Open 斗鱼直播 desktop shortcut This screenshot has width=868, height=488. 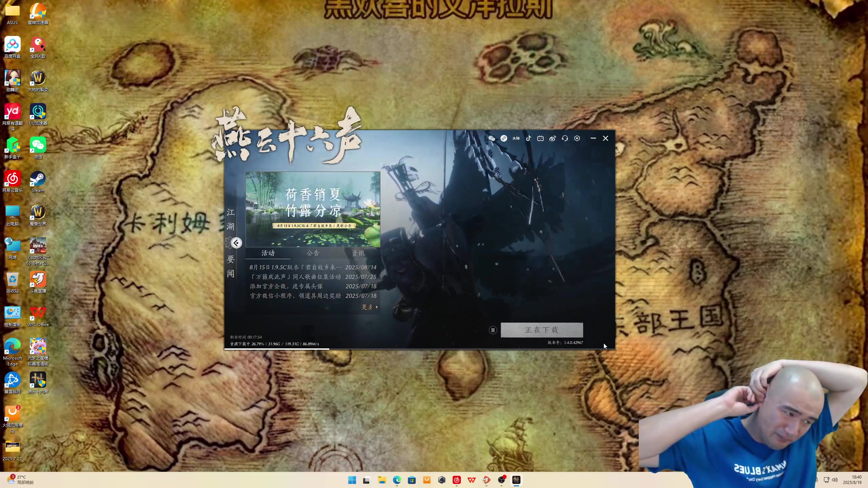(38, 282)
